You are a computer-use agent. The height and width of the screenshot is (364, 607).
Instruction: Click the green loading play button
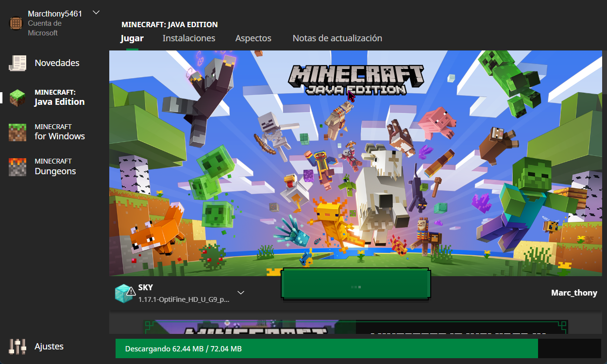coord(356,284)
